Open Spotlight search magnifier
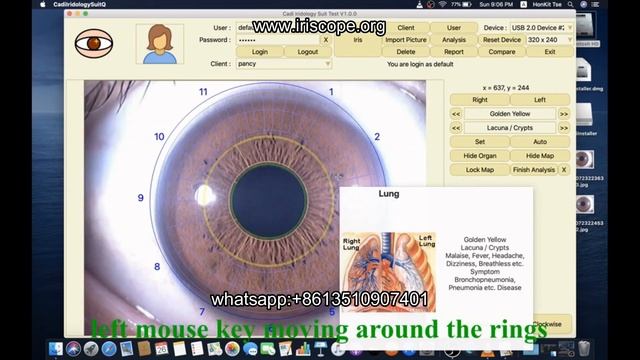The image size is (640, 360). tap(570, 4)
